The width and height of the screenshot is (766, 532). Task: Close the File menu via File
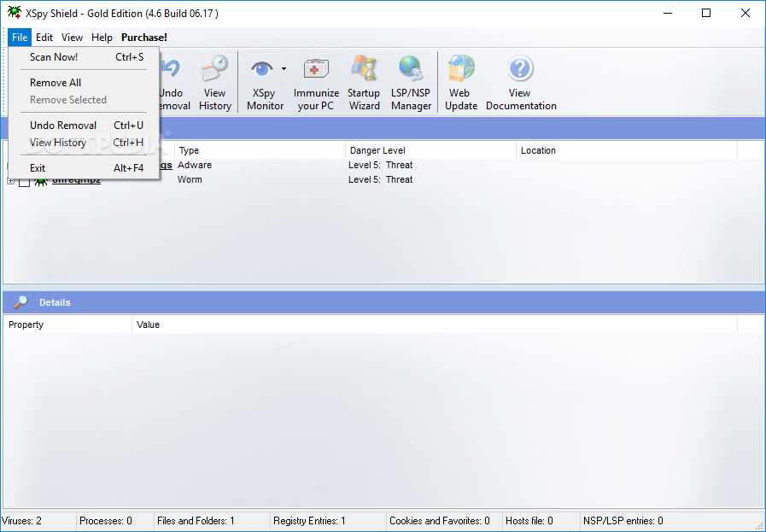click(x=20, y=37)
